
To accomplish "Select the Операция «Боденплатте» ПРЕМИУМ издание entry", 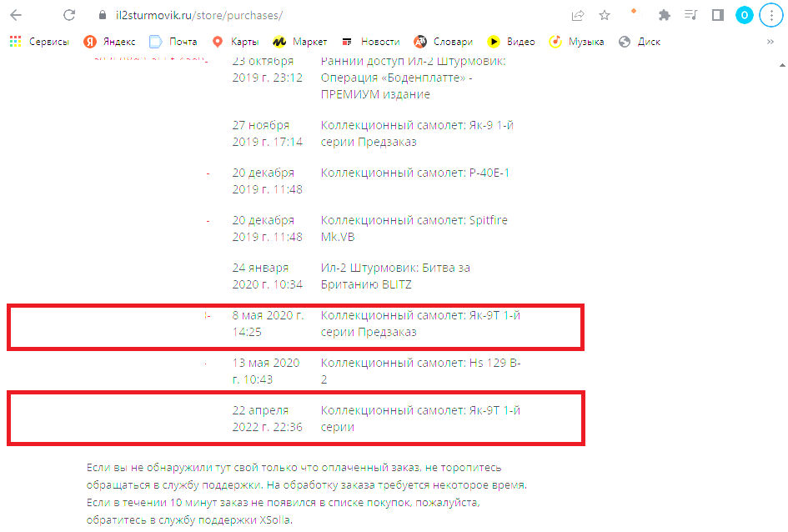I will pyautogui.click(x=413, y=78).
